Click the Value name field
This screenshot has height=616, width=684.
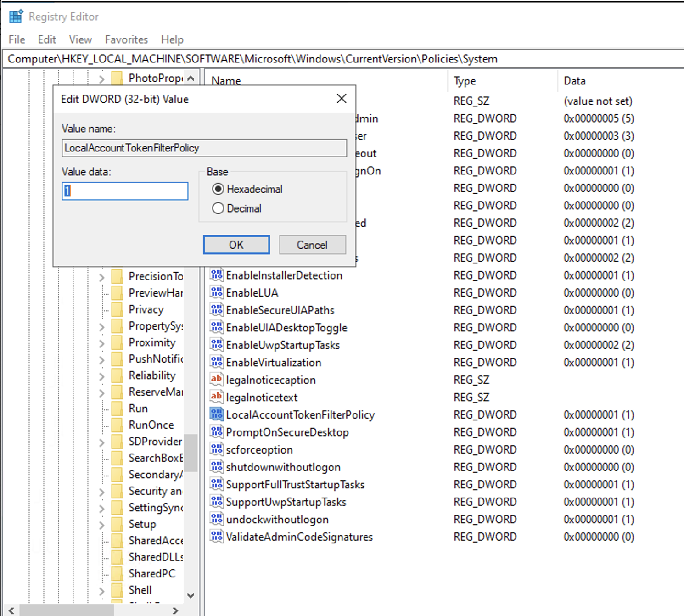click(204, 148)
